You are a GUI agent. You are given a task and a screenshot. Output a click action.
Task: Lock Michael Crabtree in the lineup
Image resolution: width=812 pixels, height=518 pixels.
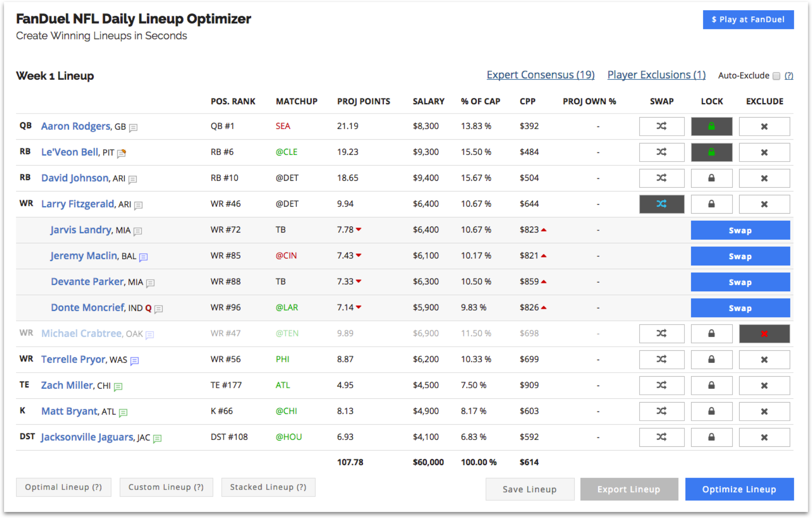(x=711, y=334)
